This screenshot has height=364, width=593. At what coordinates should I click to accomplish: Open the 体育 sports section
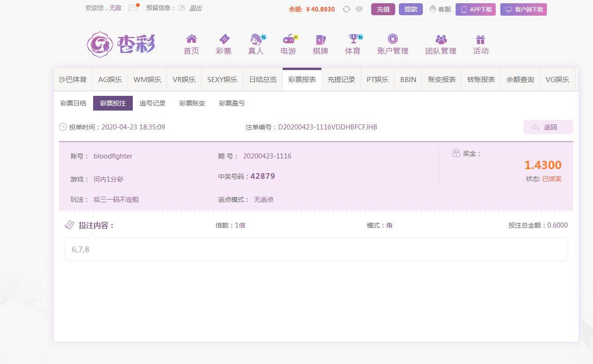(x=353, y=44)
